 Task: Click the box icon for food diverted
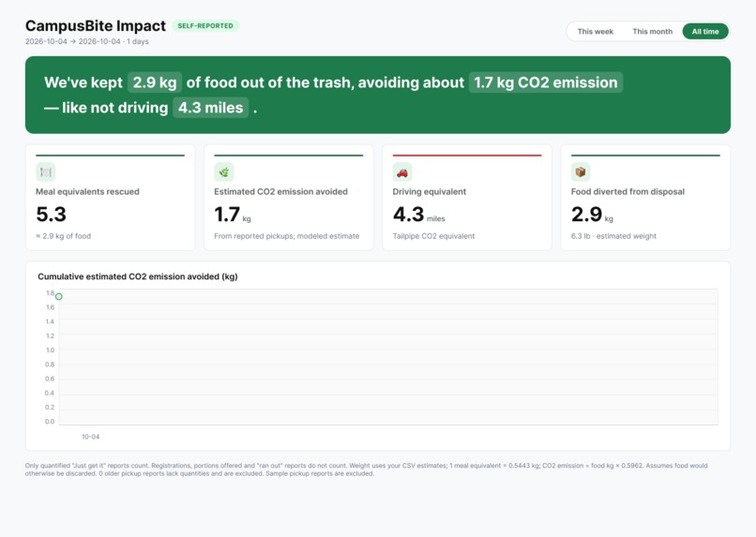581,172
